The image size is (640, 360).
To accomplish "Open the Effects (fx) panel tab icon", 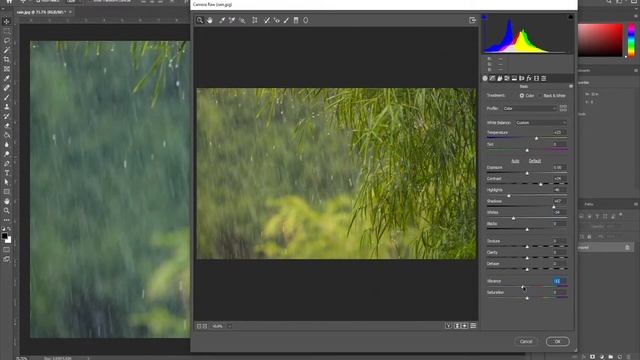I will pyautogui.click(x=529, y=78).
